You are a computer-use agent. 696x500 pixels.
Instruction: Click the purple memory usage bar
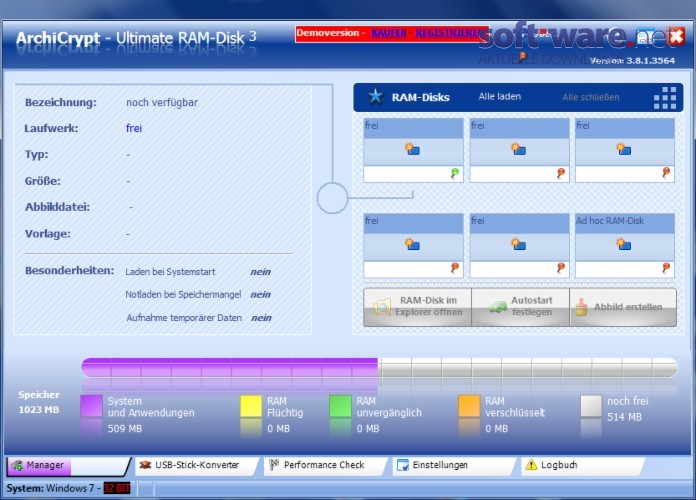click(x=229, y=367)
